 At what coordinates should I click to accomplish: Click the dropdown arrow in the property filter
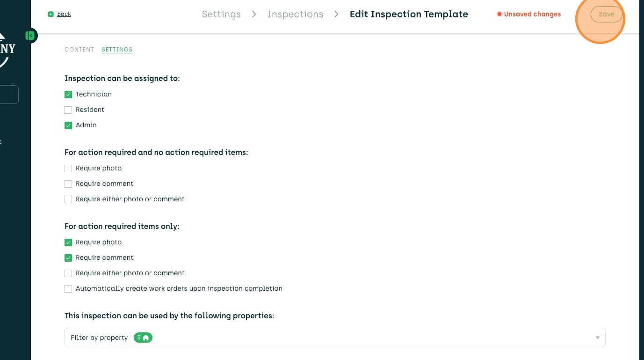597,338
